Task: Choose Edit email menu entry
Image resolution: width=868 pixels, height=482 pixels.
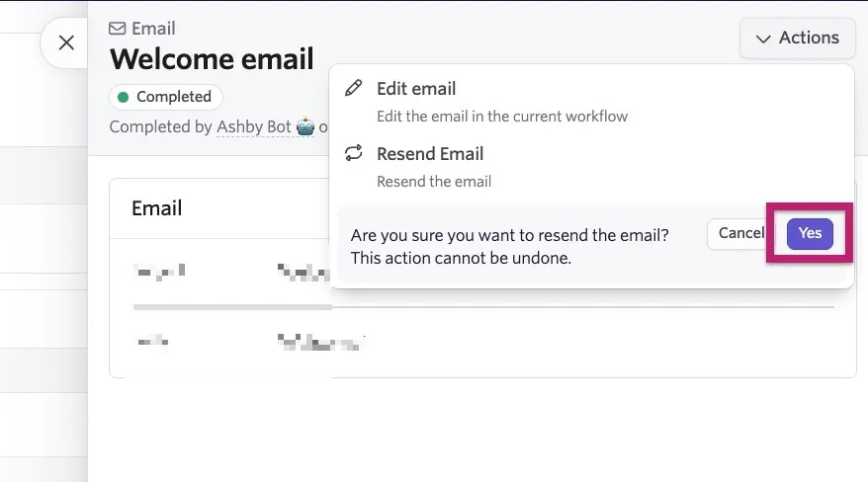Action: click(592, 102)
